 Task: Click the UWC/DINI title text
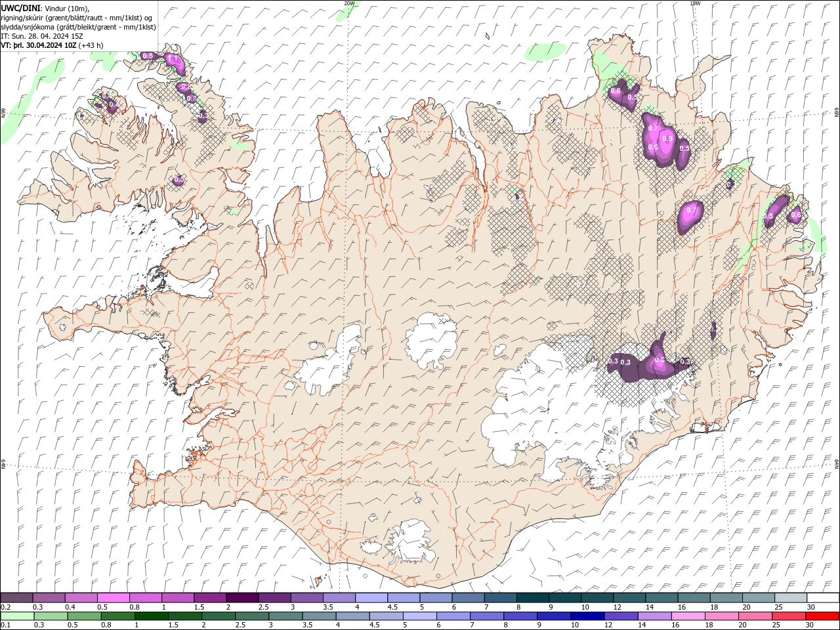coord(22,8)
